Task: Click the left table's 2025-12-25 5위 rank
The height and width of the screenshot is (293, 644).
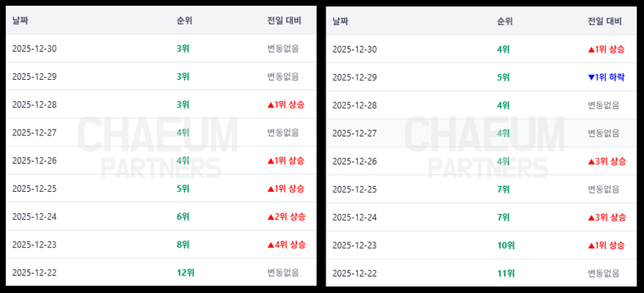Action: point(183,188)
